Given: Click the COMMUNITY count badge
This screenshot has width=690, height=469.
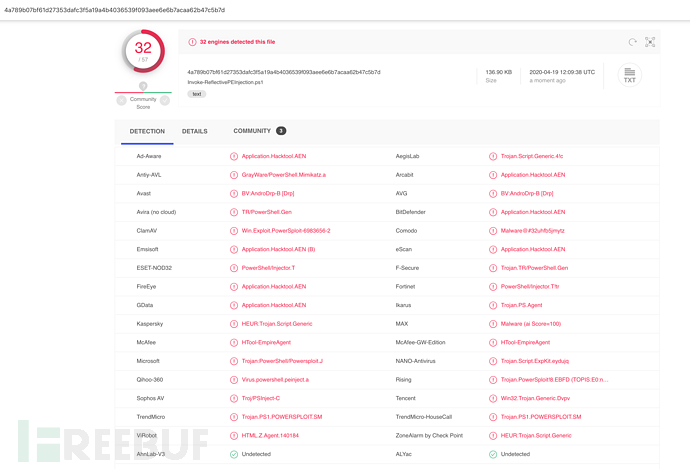Looking at the screenshot, I should [281, 131].
